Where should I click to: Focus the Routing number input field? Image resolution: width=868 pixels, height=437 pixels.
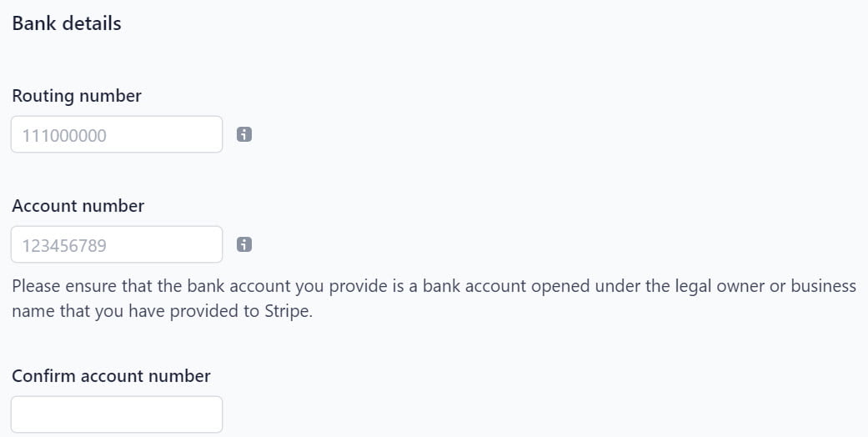point(117,134)
